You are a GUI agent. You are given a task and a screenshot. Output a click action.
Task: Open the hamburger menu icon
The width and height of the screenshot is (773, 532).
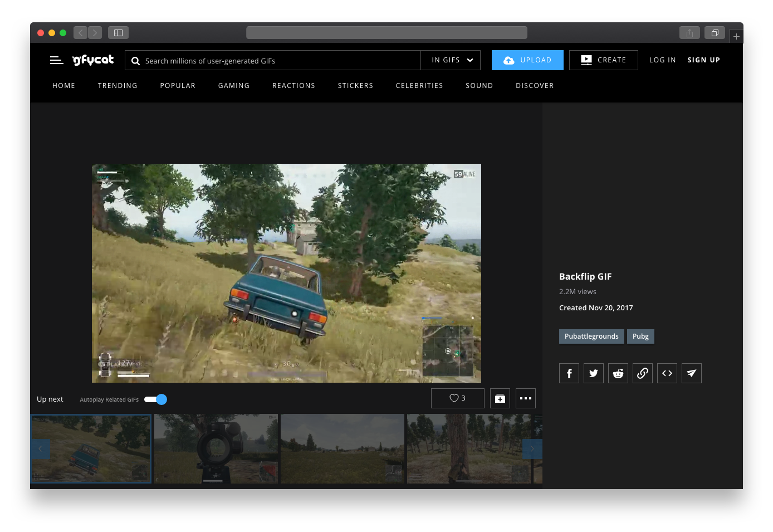pos(56,60)
